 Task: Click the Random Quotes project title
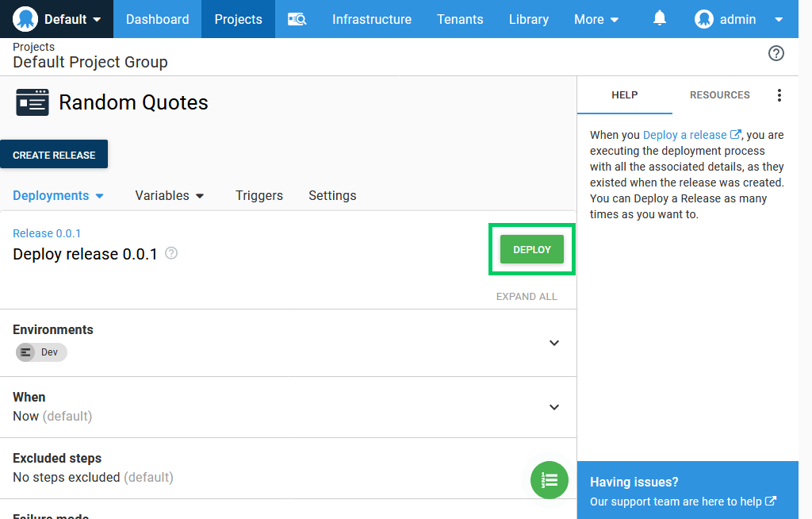[133, 102]
